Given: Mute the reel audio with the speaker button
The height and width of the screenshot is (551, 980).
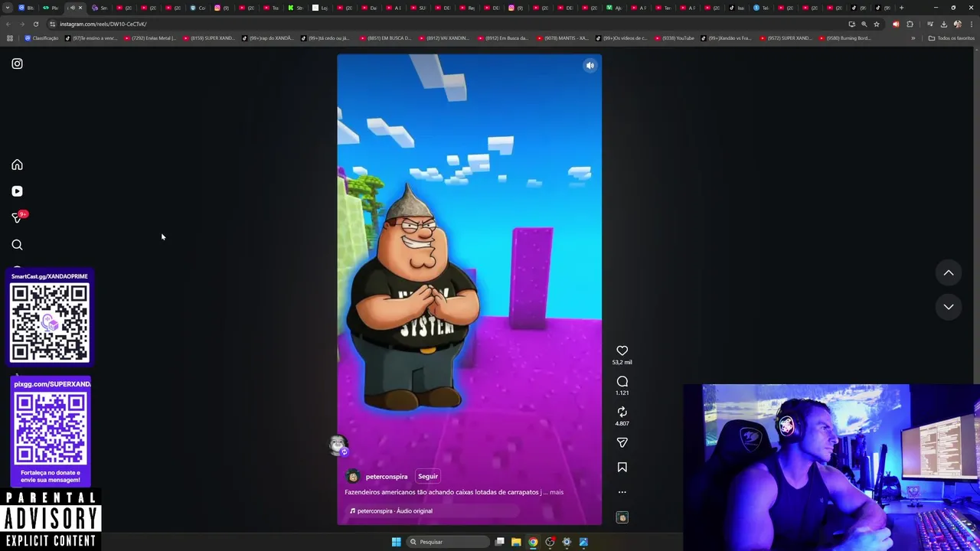Looking at the screenshot, I should point(590,66).
